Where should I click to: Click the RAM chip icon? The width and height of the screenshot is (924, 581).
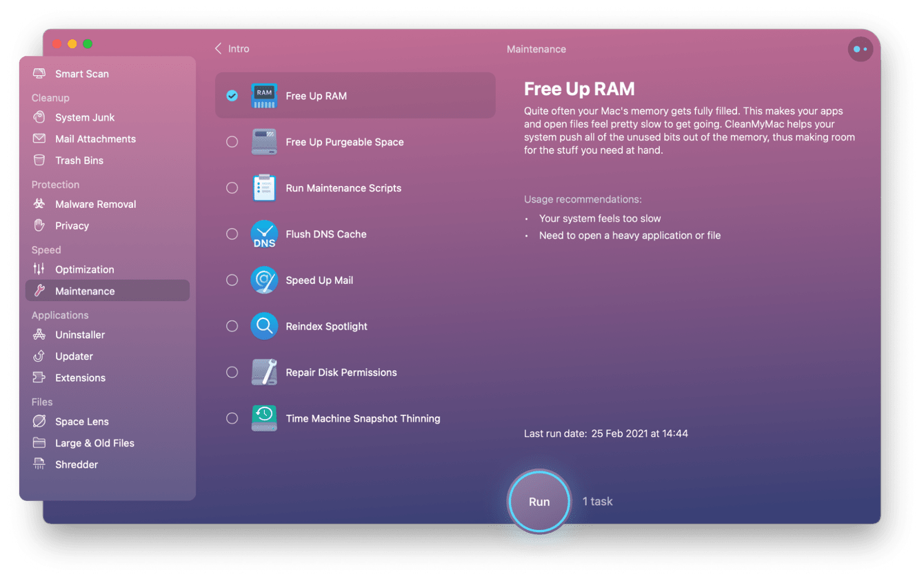point(264,96)
